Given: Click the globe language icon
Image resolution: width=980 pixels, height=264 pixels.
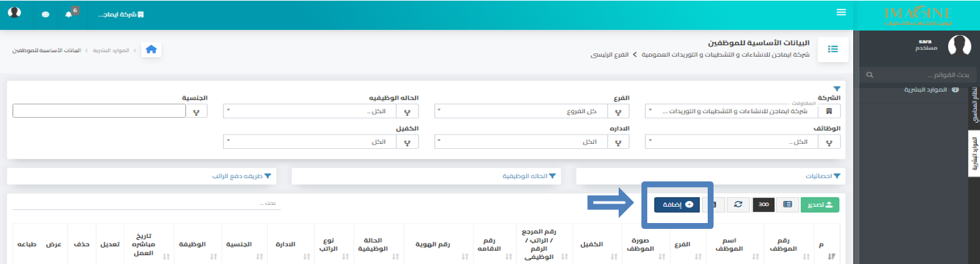Looking at the screenshot, I should coord(45,14).
